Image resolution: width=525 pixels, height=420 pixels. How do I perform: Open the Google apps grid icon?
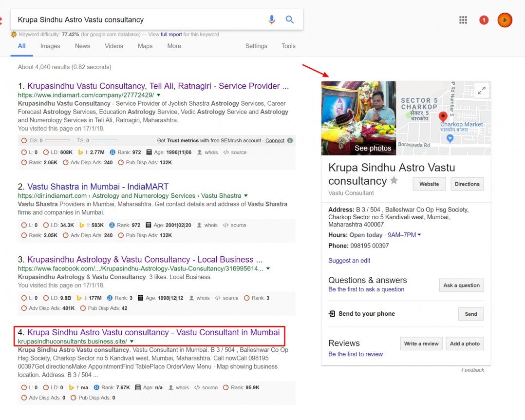click(463, 20)
